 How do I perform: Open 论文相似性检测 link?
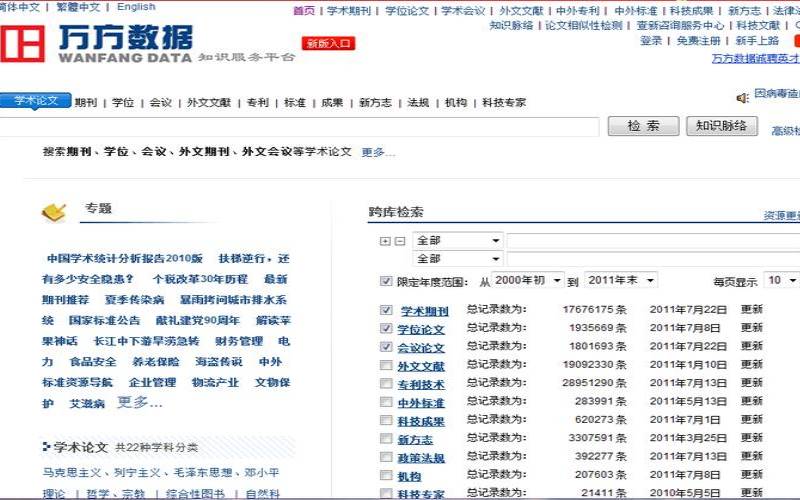[584, 25]
